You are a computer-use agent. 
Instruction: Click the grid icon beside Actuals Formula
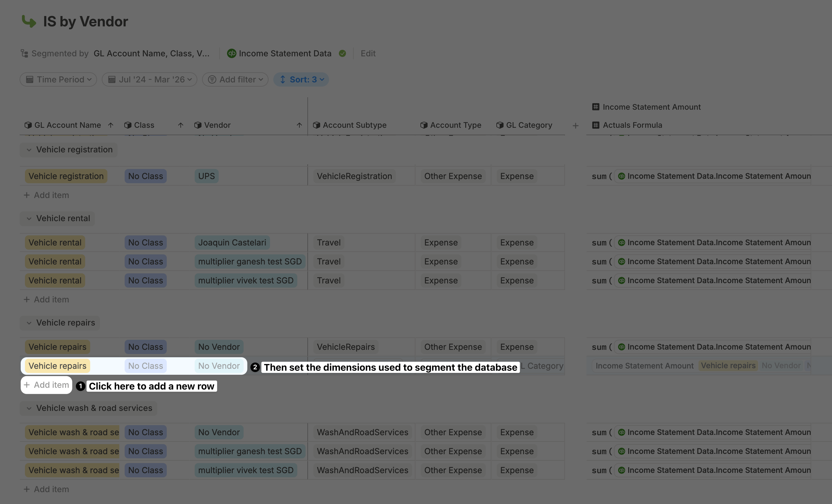pyautogui.click(x=596, y=125)
